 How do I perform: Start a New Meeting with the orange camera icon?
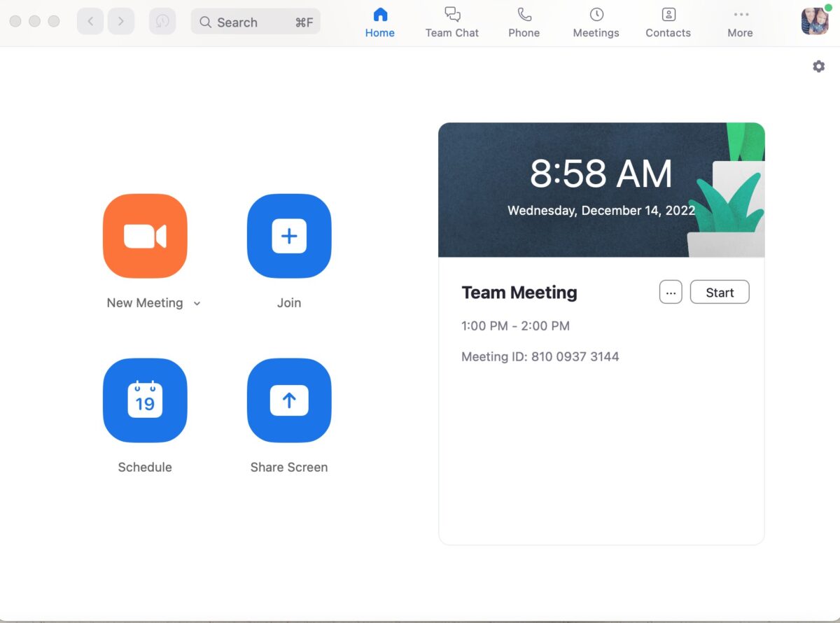[145, 236]
